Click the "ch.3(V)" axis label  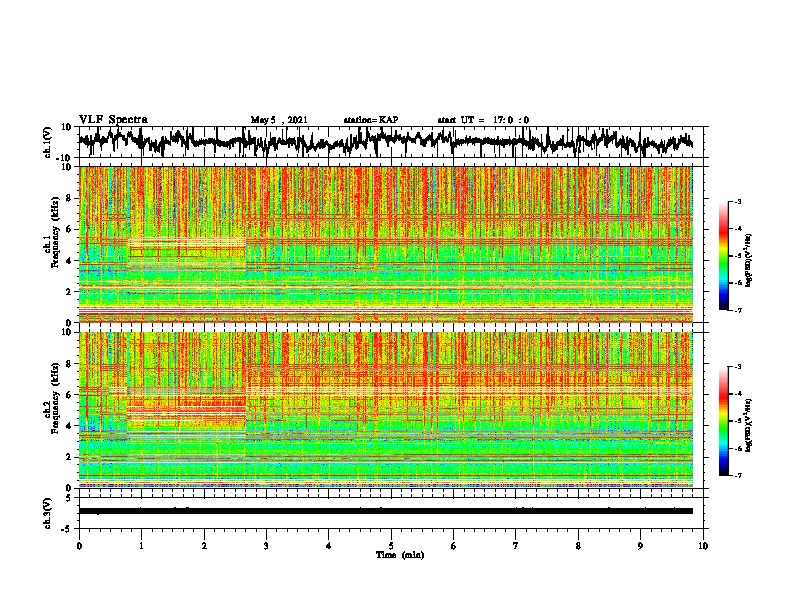[48, 513]
